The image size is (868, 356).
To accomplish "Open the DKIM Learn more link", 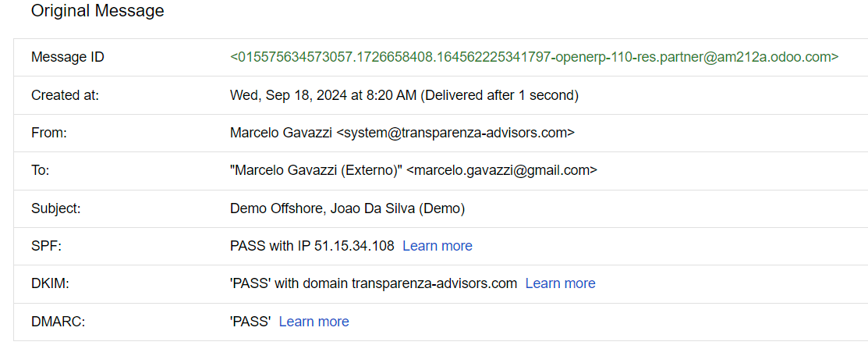I will pos(560,283).
